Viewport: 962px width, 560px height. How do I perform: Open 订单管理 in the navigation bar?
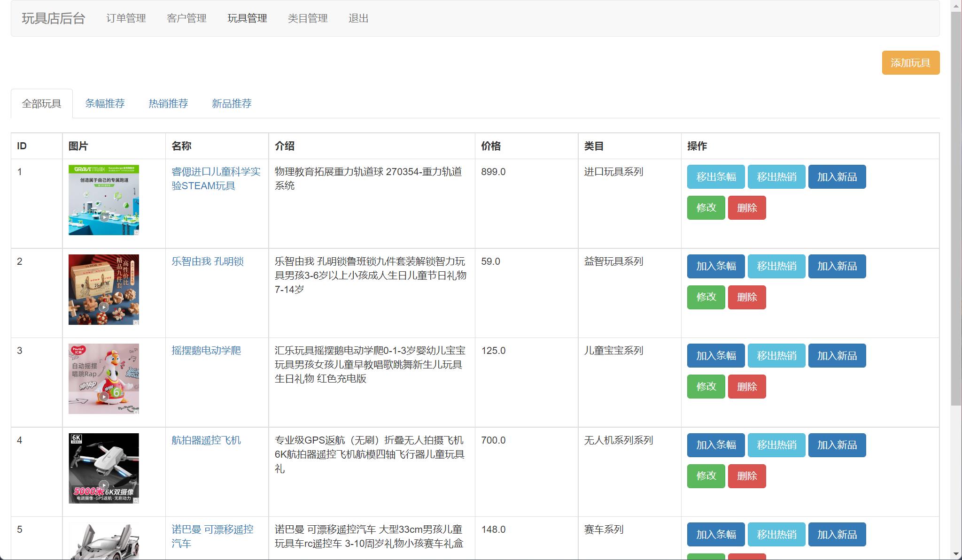tap(126, 18)
